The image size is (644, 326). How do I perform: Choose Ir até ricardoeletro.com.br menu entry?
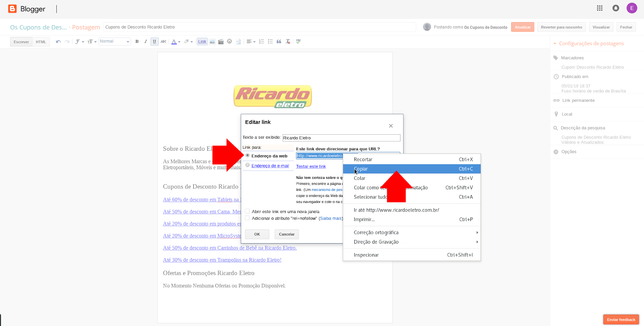pyautogui.click(x=412, y=210)
